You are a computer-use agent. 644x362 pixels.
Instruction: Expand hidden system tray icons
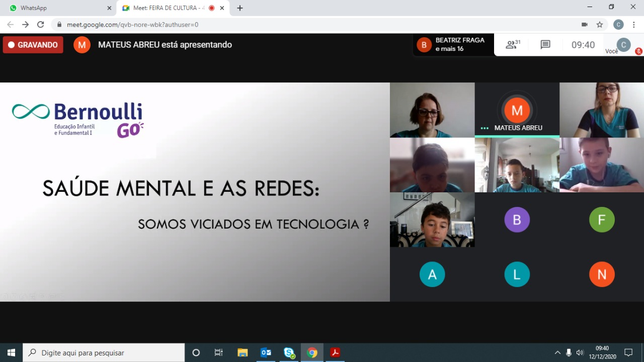(x=557, y=352)
